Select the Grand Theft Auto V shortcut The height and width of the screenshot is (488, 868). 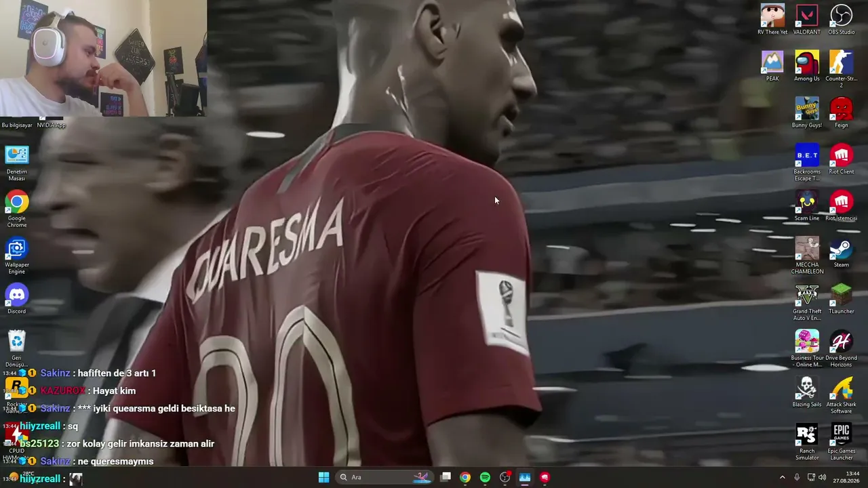807,302
